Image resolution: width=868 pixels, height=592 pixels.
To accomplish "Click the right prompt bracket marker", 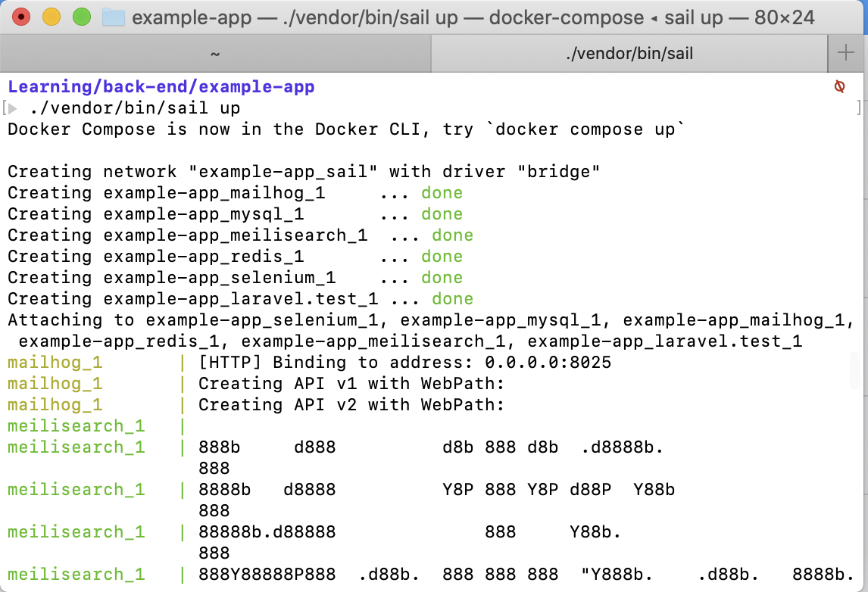I will (857, 107).
